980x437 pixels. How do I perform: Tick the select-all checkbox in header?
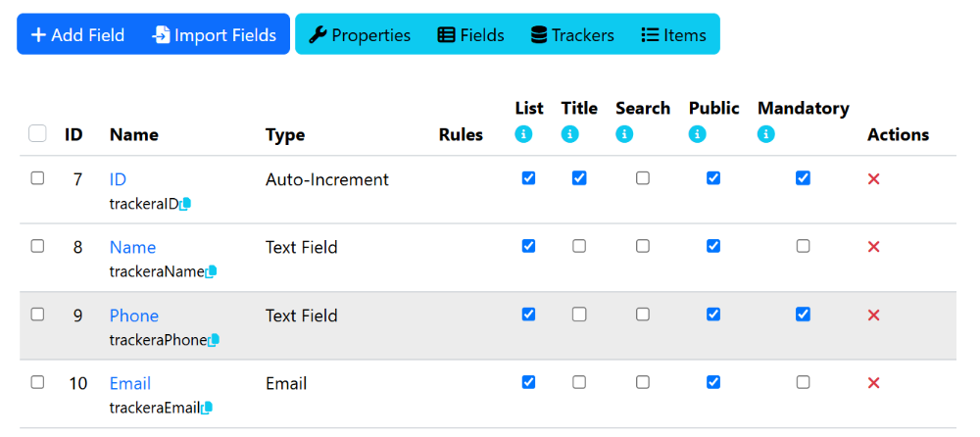[37, 133]
